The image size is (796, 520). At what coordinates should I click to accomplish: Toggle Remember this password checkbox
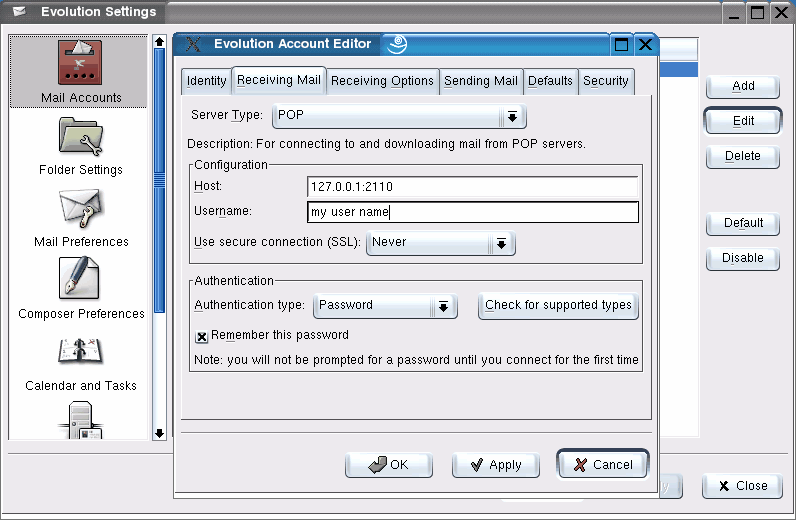202,336
